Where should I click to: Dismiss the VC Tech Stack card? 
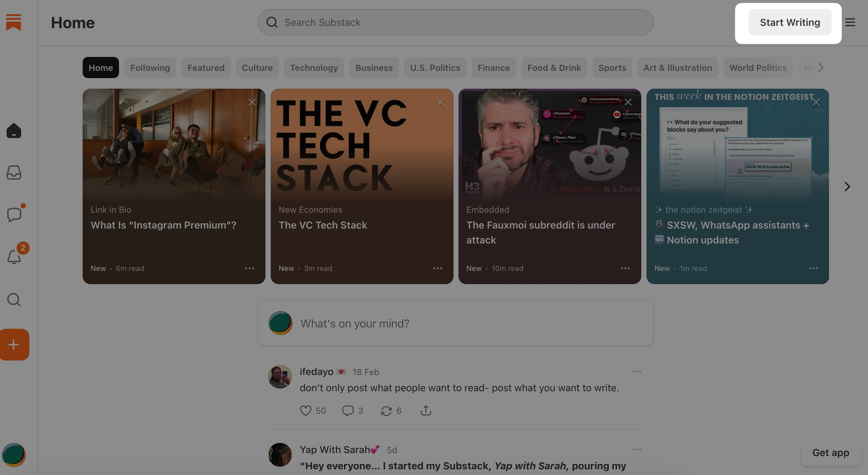pos(440,102)
